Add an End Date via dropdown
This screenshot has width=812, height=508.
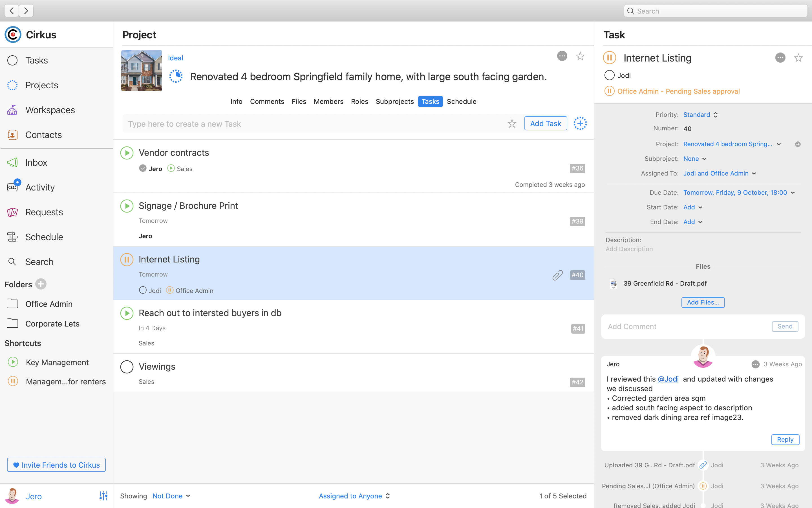693,222
